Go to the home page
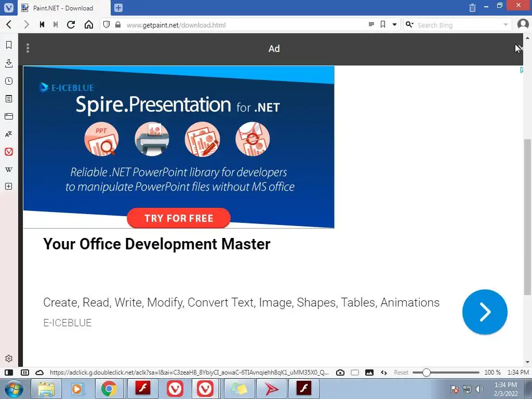 pos(88,24)
